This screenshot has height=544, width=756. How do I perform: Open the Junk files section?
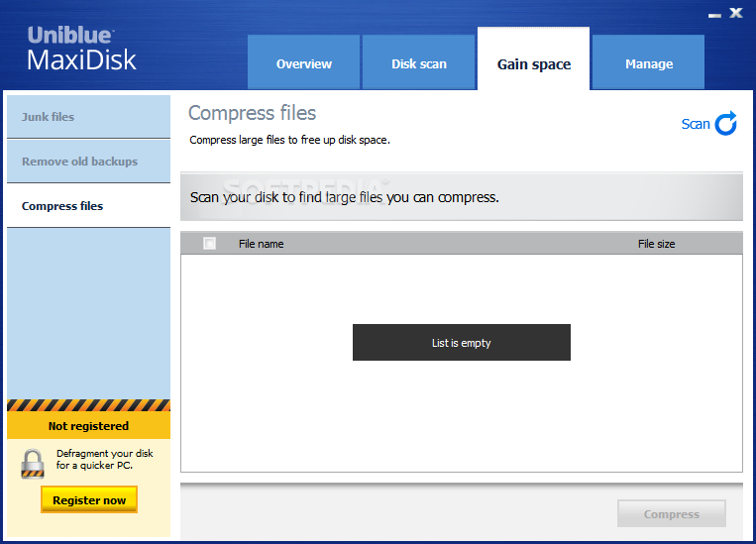click(x=89, y=117)
